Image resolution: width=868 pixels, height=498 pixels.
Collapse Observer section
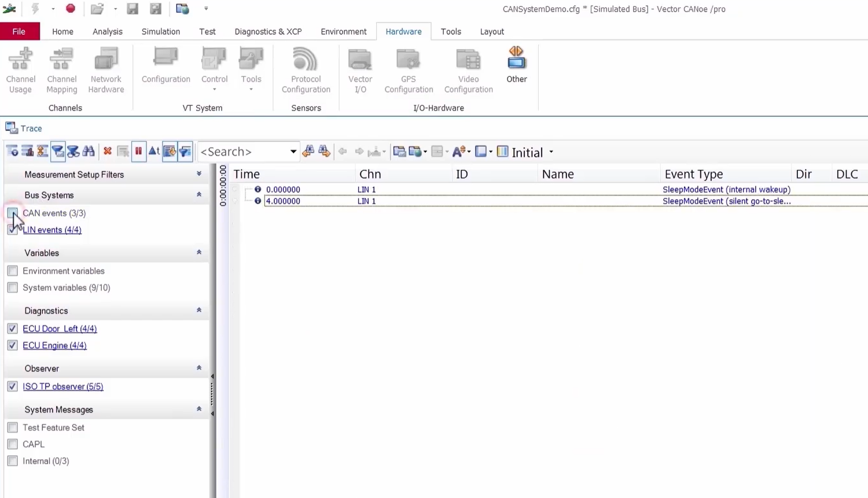click(199, 368)
